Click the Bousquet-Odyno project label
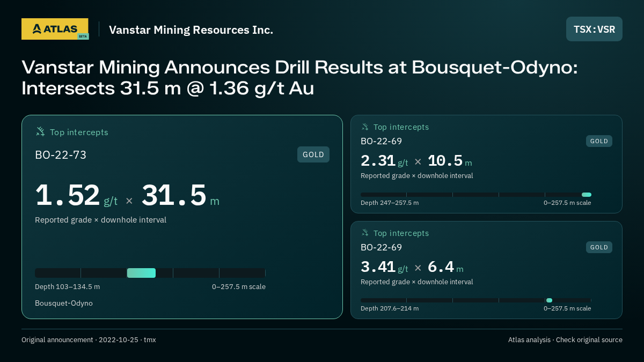The height and width of the screenshot is (362, 644). 64,303
